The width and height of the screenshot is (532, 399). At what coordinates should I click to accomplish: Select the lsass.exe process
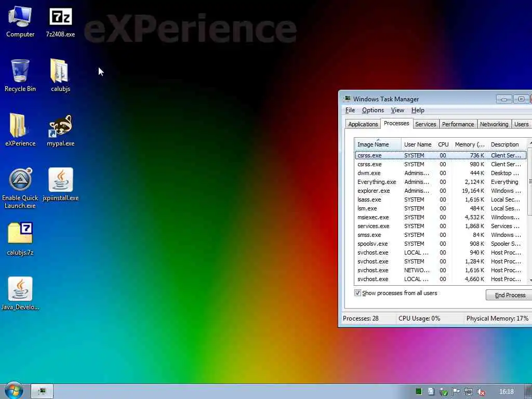(x=441, y=199)
